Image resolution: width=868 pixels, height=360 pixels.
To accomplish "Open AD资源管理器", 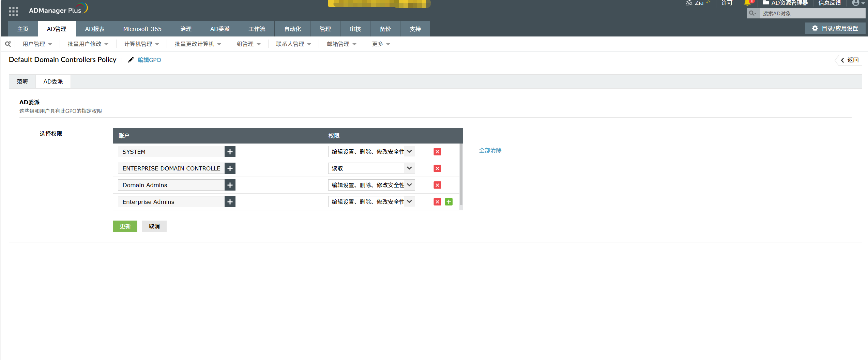I will pos(785,3).
